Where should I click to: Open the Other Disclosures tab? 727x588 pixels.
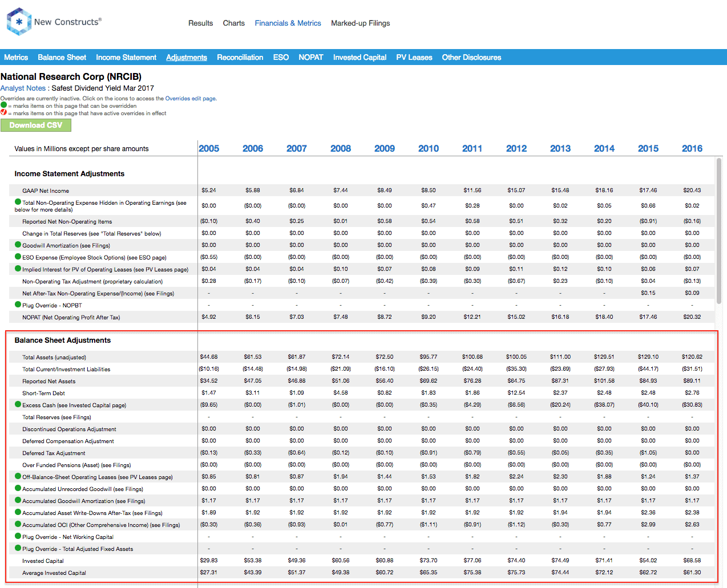[472, 58]
